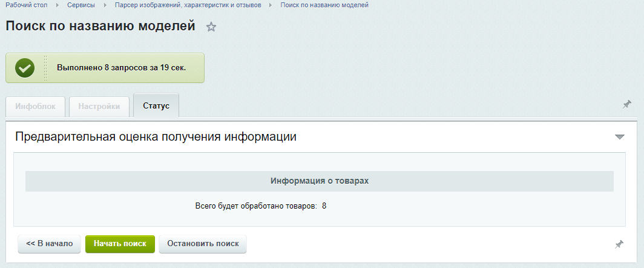Open Парсер изображений, характеристик и отзывов breadcrumb
The width and height of the screenshot is (644, 268).
click(188, 5)
